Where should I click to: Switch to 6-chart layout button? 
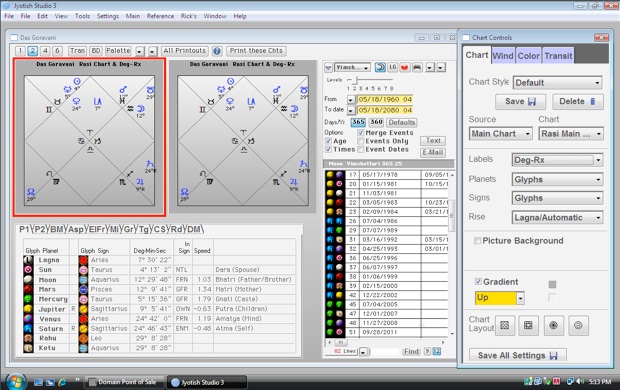(57, 51)
